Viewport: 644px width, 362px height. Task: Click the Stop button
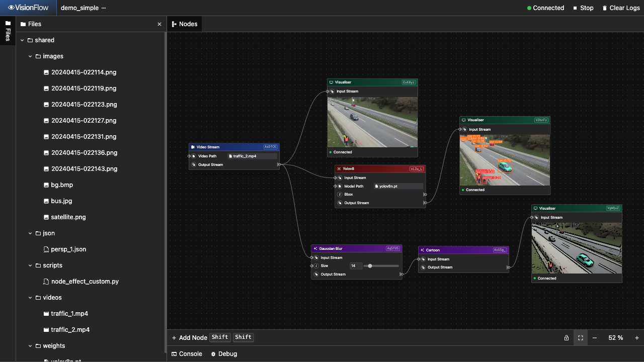coord(584,8)
